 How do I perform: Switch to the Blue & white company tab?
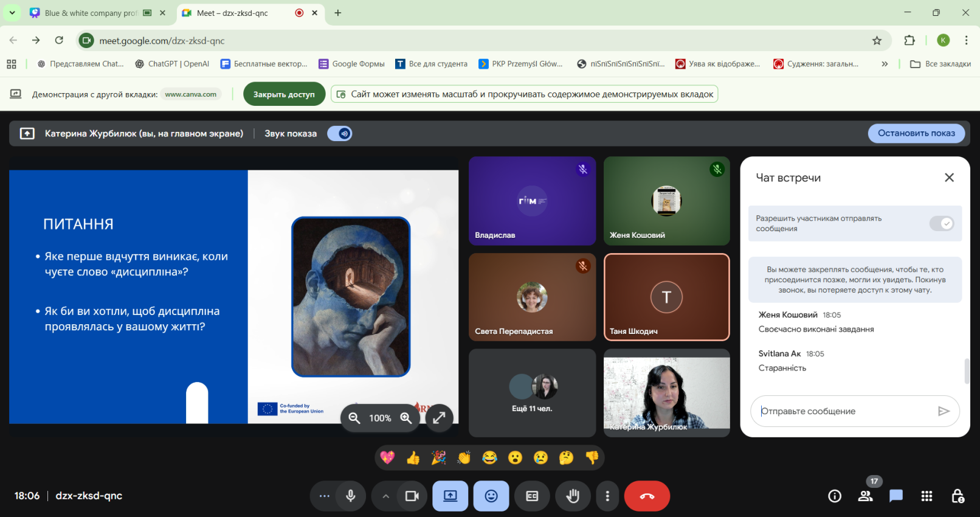91,13
